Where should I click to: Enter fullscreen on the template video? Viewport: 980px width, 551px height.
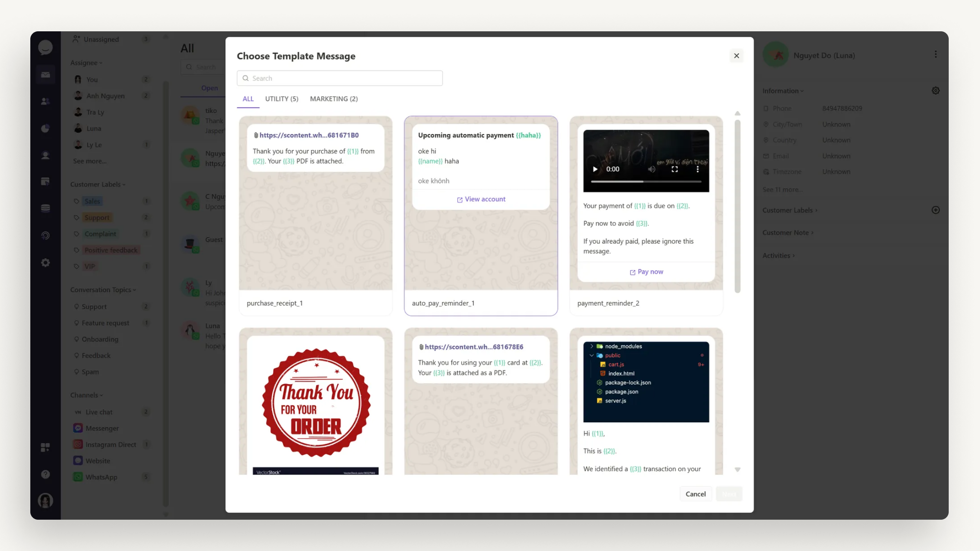click(674, 169)
